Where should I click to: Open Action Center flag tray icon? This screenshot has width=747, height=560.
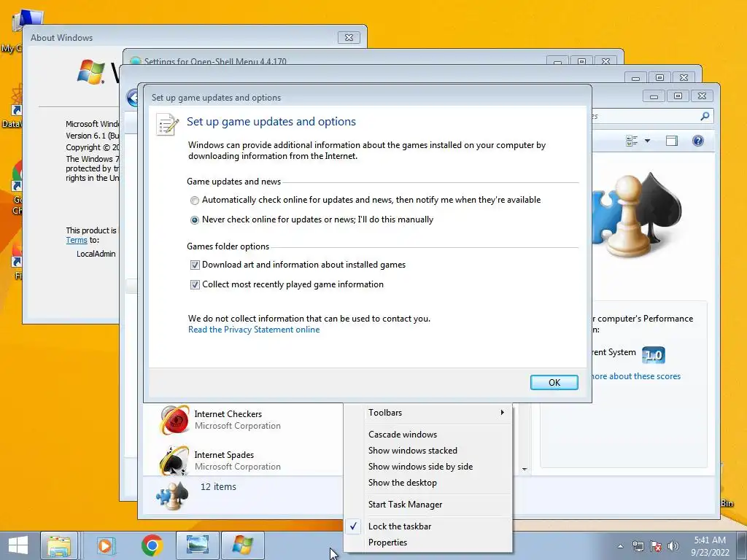656,546
